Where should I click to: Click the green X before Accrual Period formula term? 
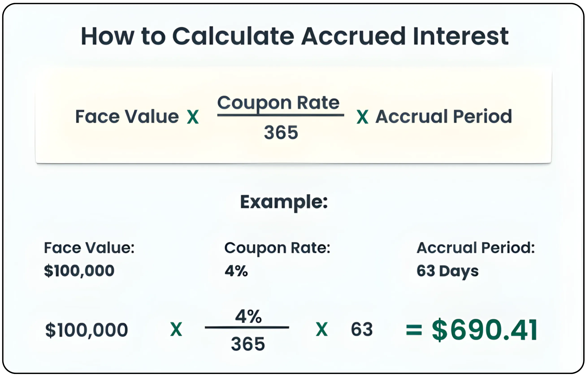click(x=362, y=117)
